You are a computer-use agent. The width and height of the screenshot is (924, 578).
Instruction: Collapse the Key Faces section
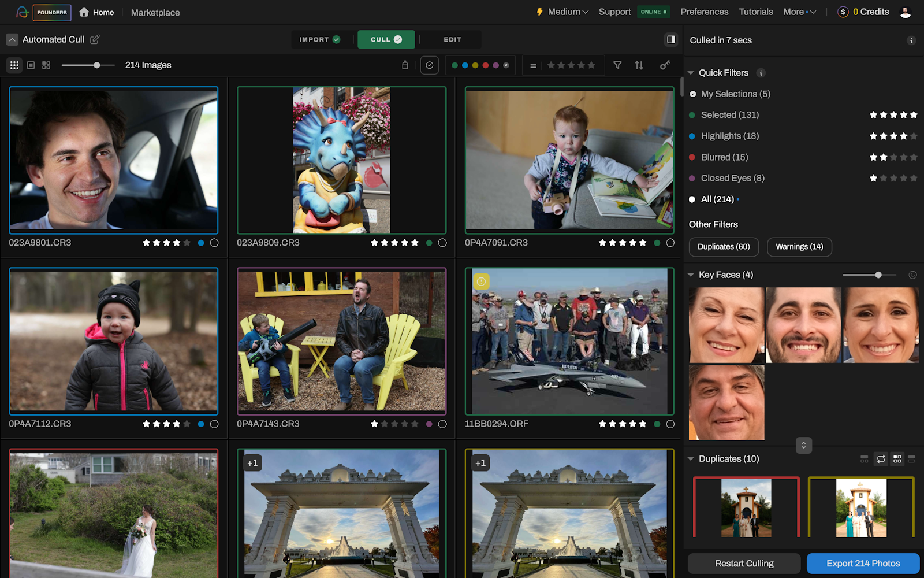691,275
